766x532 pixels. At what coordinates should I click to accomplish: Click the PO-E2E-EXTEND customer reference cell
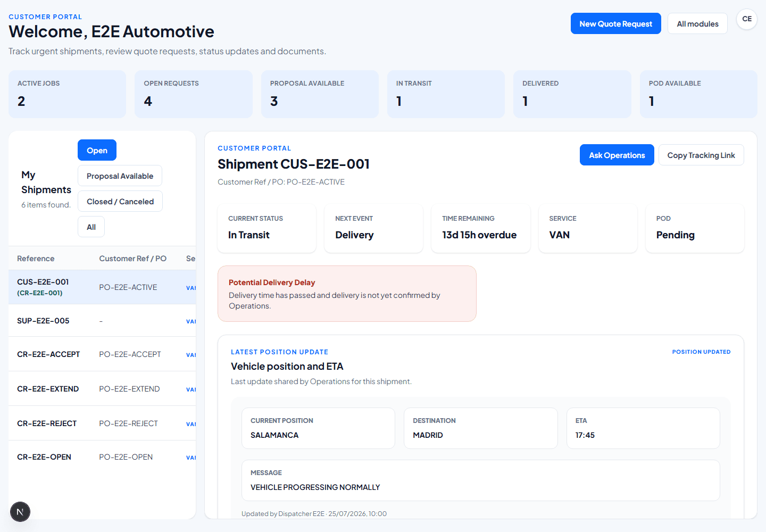tap(129, 389)
